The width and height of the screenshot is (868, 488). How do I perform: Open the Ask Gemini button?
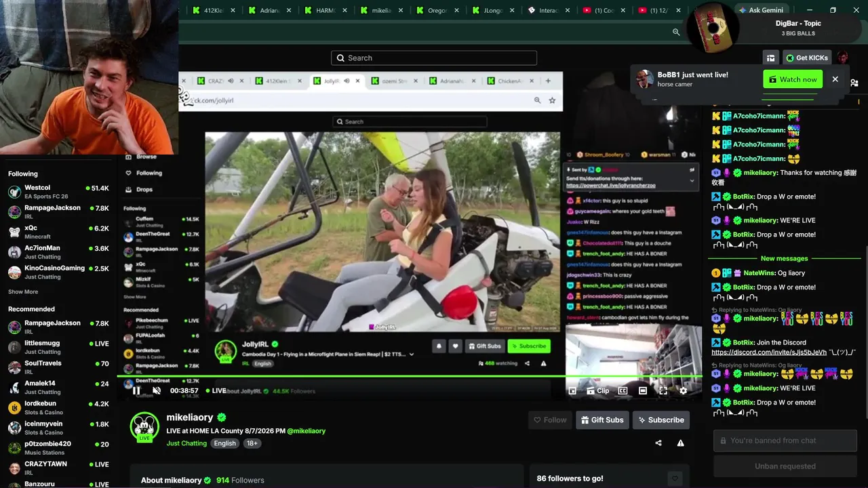coord(761,10)
